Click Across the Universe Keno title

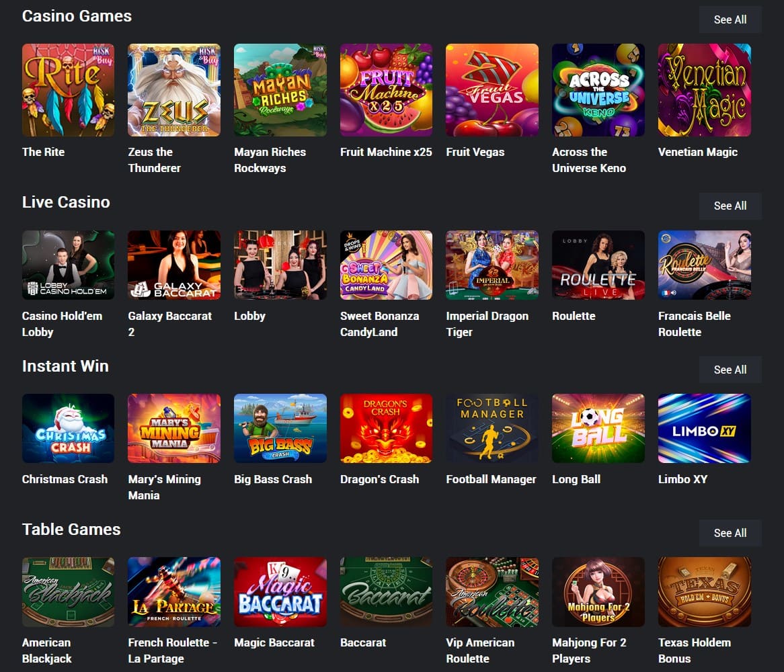[x=588, y=160]
